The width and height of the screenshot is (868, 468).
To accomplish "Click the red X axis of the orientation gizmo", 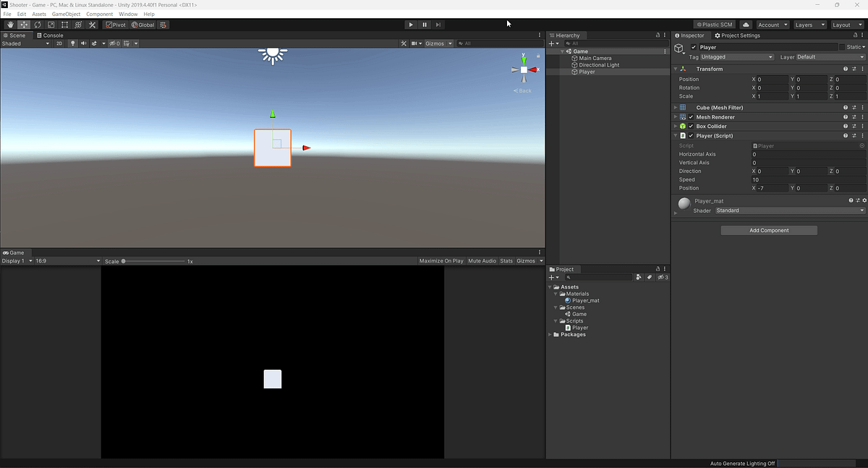I will (533, 69).
